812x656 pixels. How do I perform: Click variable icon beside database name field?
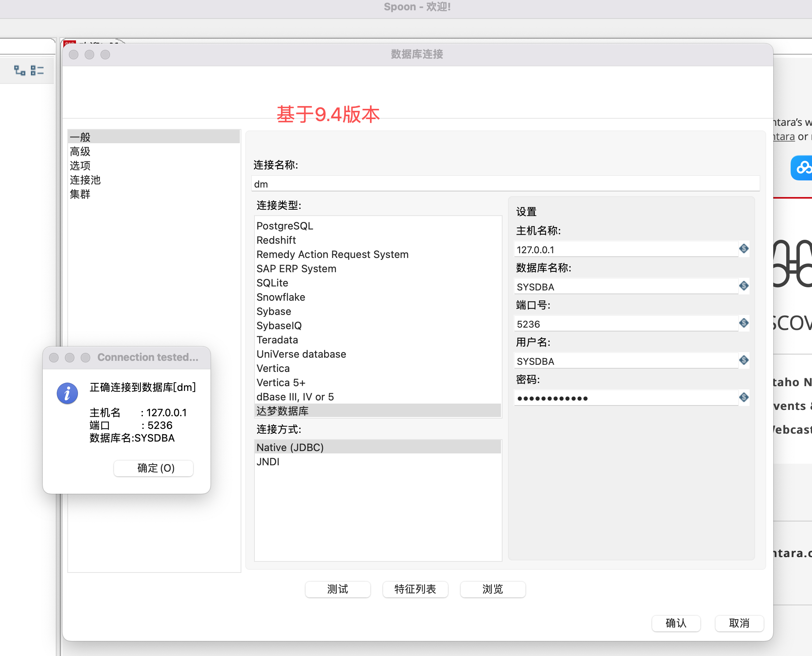pyautogui.click(x=744, y=286)
